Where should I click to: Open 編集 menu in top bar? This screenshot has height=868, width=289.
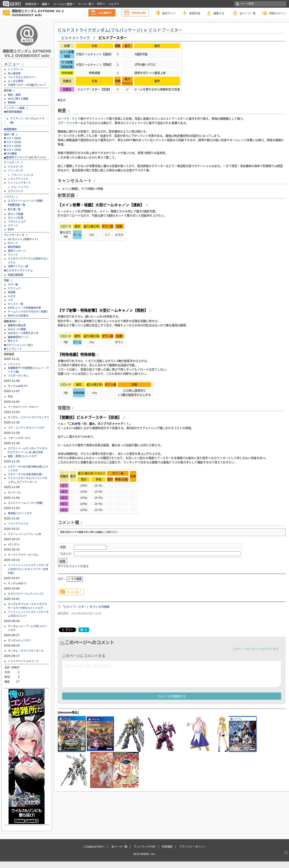click(45, 4)
